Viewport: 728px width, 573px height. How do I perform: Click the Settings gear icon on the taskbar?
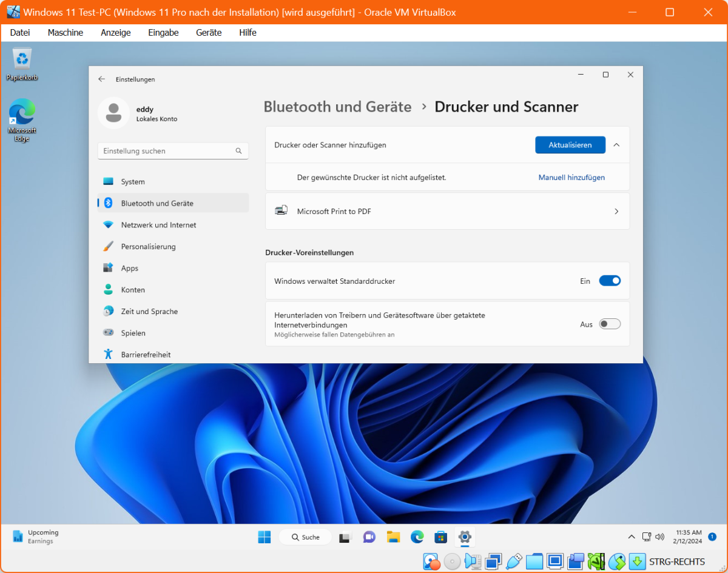(464, 537)
